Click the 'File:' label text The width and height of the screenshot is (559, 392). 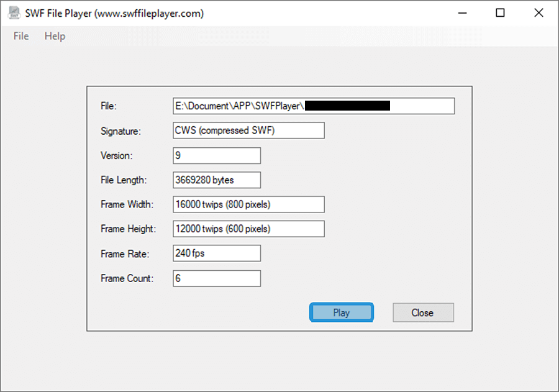click(x=108, y=106)
